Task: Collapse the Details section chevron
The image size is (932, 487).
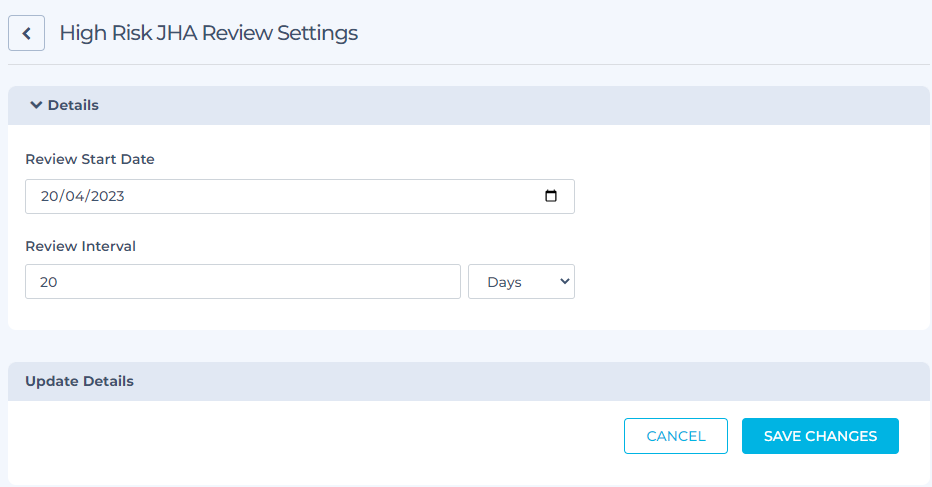Action: (x=36, y=105)
